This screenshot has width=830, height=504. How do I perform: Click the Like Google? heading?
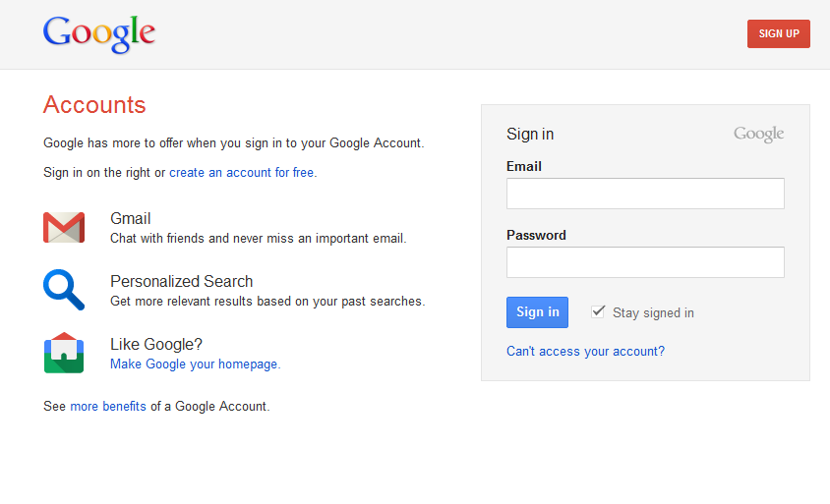pyautogui.click(x=156, y=344)
